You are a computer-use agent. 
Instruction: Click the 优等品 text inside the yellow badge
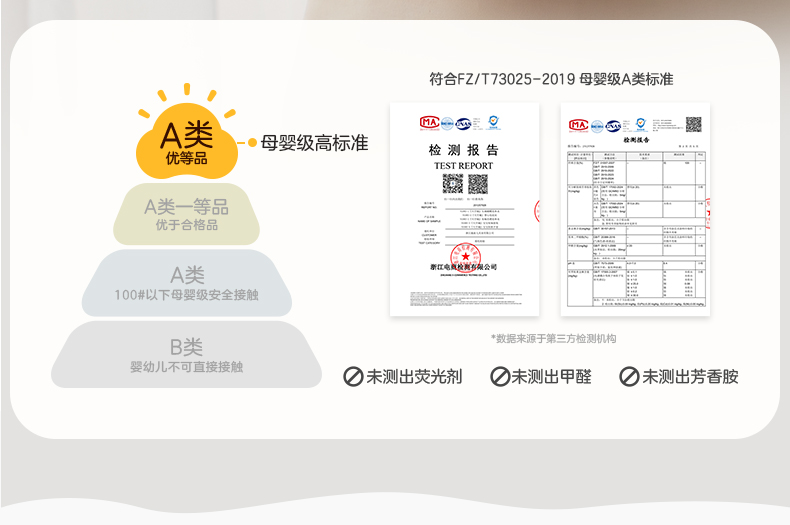pos(186,158)
